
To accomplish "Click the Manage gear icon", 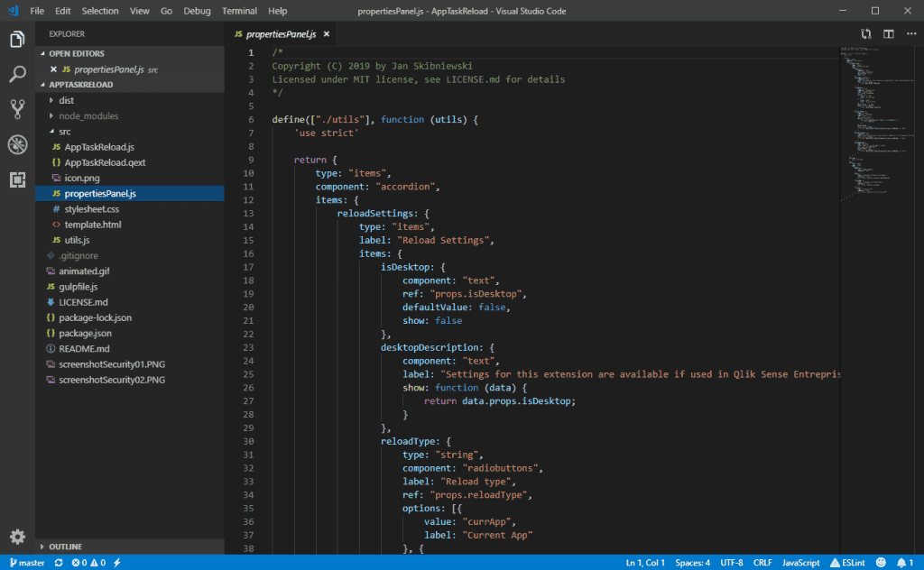I will pyautogui.click(x=17, y=536).
